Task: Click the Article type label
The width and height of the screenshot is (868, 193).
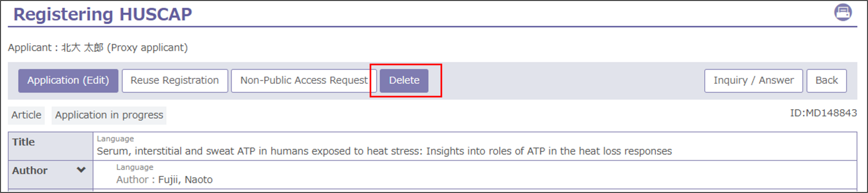Action: point(26,115)
